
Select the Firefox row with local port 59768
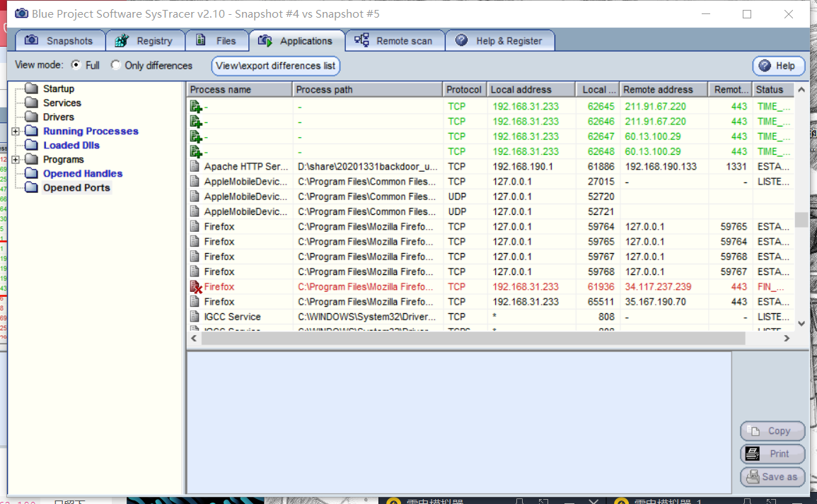[490, 271]
